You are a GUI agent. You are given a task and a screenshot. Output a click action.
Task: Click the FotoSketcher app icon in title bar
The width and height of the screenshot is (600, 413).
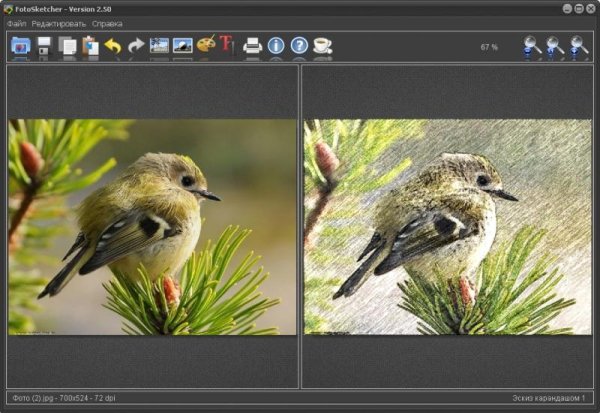pos(8,9)
